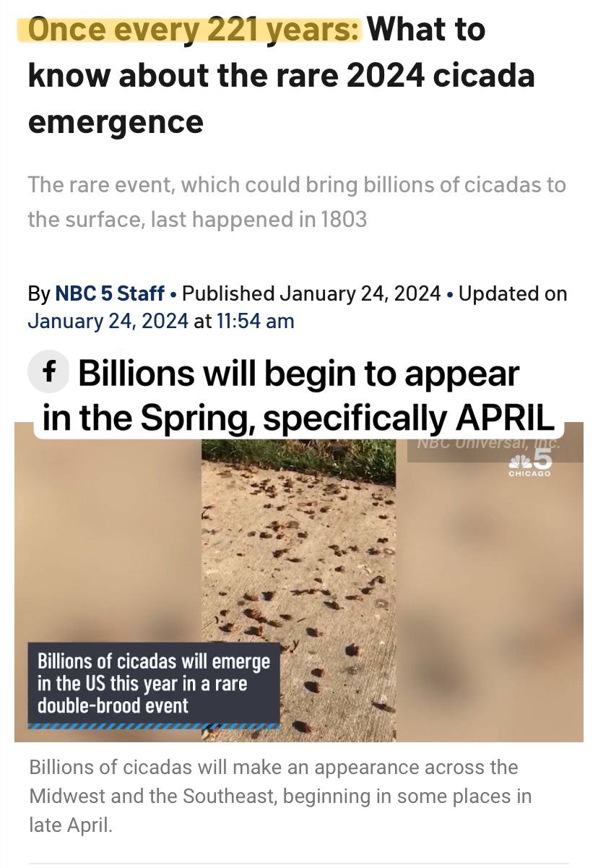Open the NBC 5 Staff author link

(x=110, y=293)
